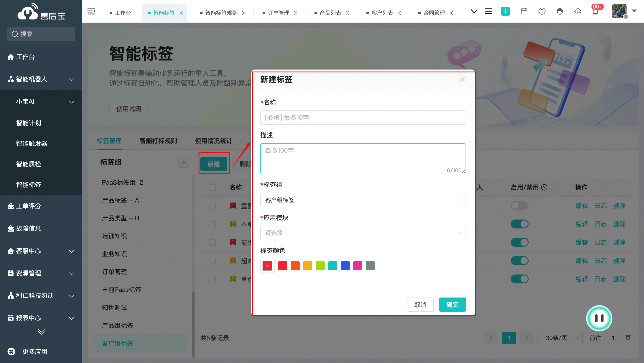Select 智能触发器 in the sidebar
The image size is (644, 363).
point(32,144)
